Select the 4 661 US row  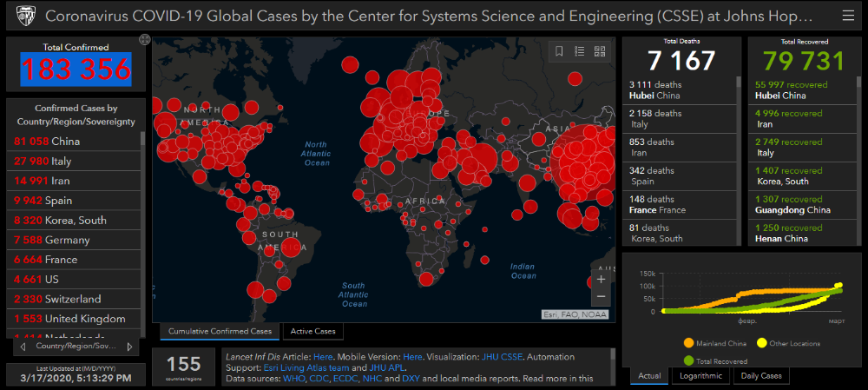pos(74,279)
